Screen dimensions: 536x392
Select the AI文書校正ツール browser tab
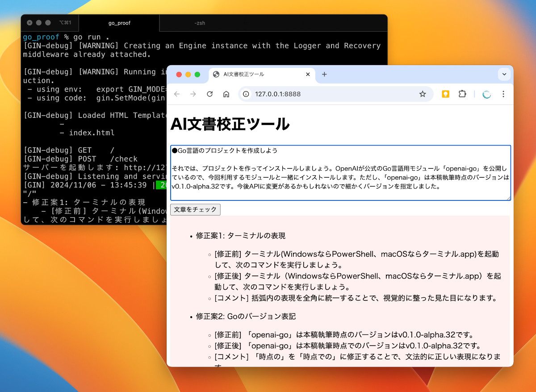tap(262, 75)
